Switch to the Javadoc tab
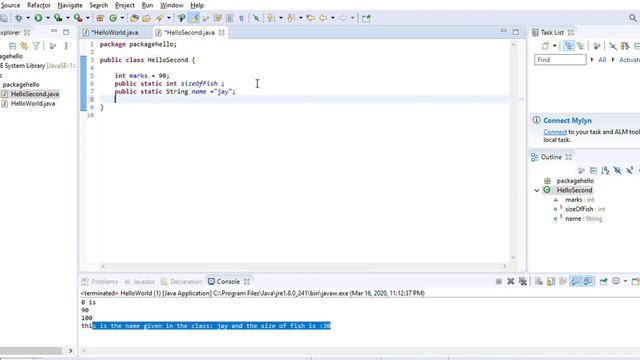This screenshot has height=360, width=640. pyautogui.click(x=139, y=282)
